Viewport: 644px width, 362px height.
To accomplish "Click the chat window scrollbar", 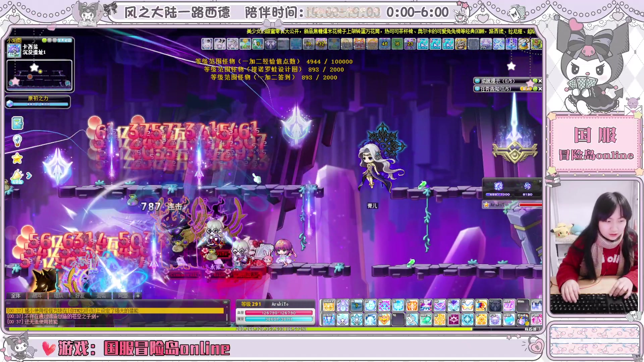I will [x=227, y=314].
